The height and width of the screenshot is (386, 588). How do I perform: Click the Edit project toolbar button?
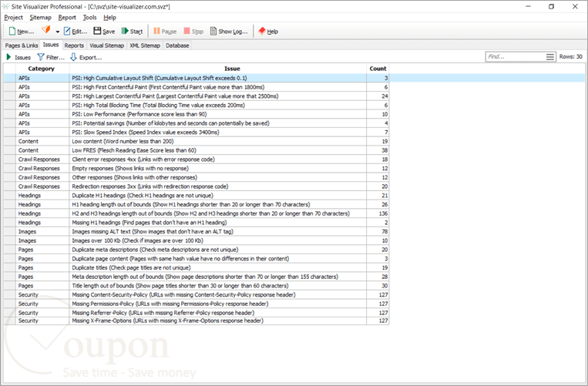tap(76, 32)
